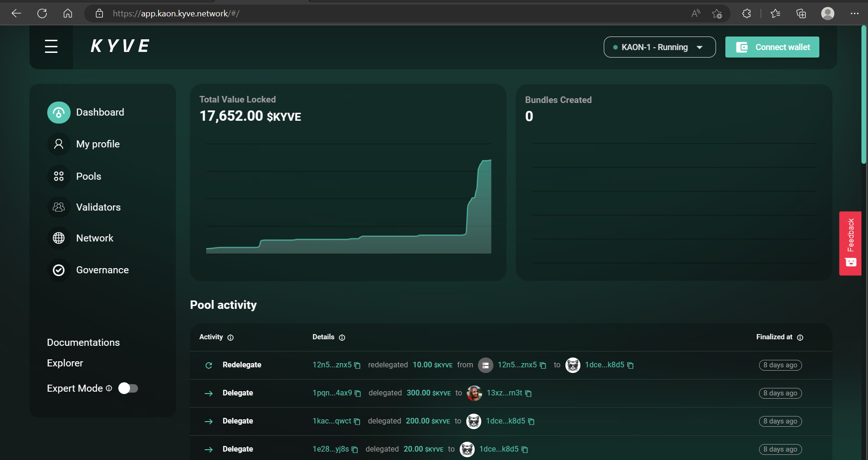Image resolution: width=868 pixels, height=460 pixels.
Task: Open browser extensions menu
Action: [746, 14]
